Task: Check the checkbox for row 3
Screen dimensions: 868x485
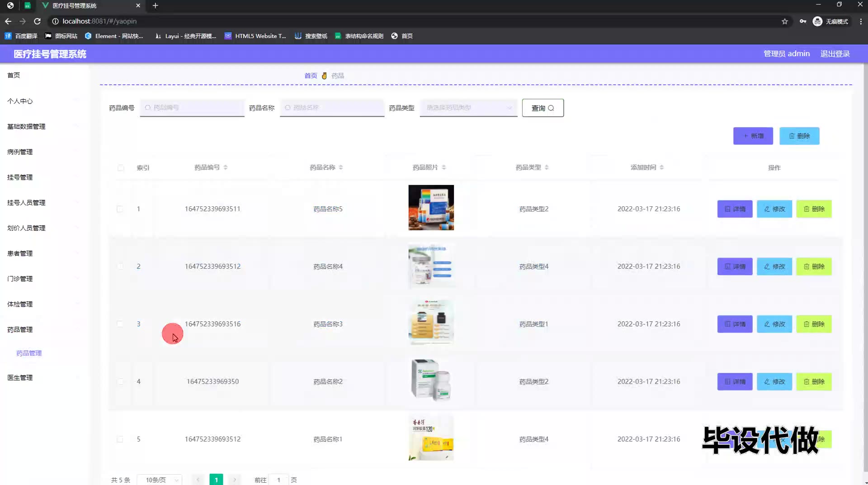Action: [x=120, y=324]
